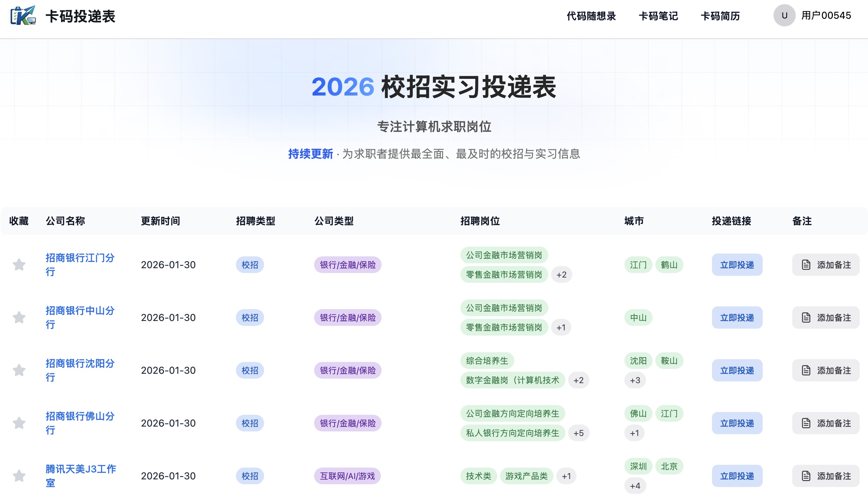
Task: Click the 更新时间 column header
Action: coord(160,221)
